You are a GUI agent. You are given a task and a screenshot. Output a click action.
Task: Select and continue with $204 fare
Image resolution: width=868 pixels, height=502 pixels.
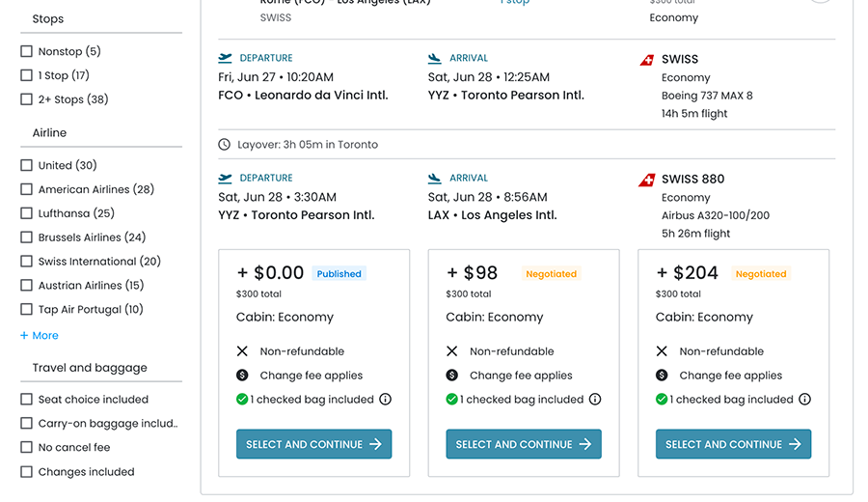click(x=733, y=444)
